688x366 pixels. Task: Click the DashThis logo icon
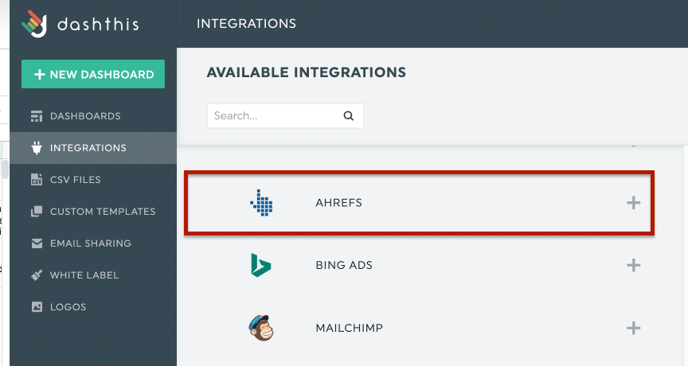[34, 24]
